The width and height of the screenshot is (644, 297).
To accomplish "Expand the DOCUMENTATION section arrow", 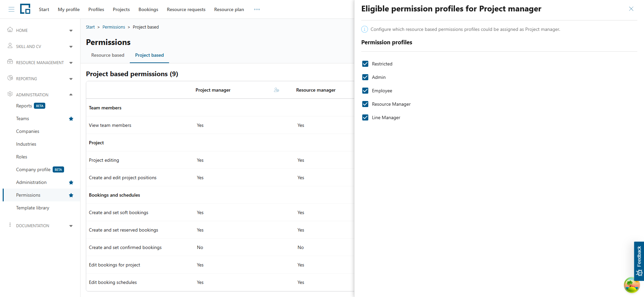I will tap(71, 226).
